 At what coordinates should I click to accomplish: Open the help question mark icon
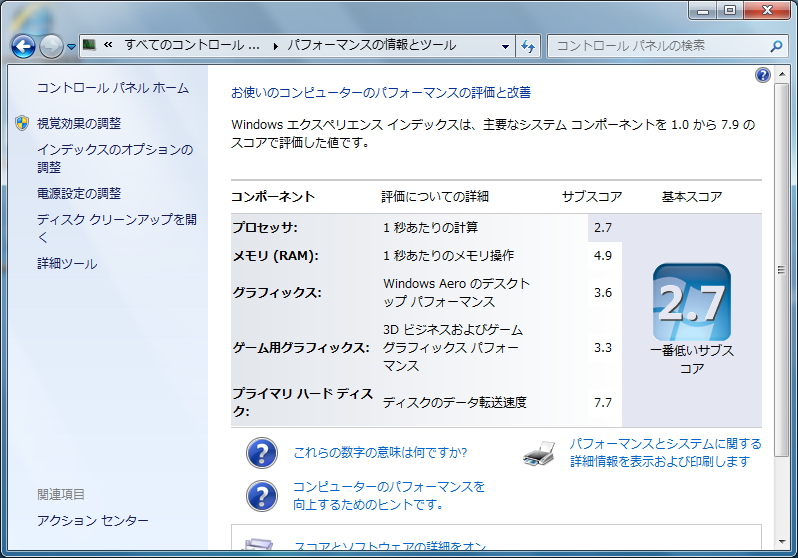[x=762, y=75]
